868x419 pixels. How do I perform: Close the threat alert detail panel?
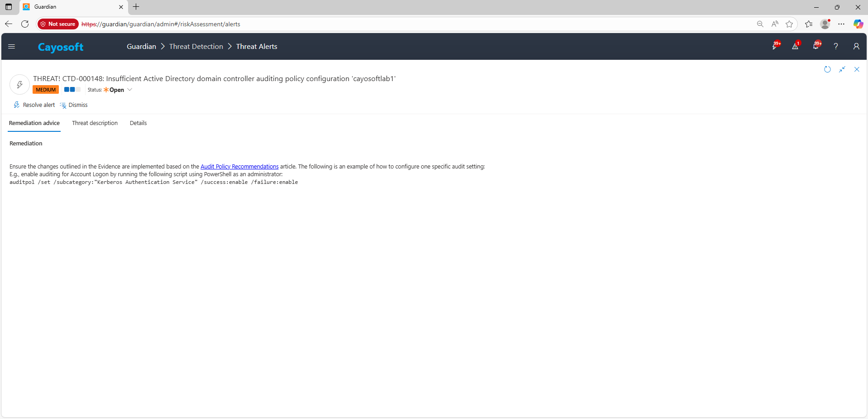(x=857, y=69)
